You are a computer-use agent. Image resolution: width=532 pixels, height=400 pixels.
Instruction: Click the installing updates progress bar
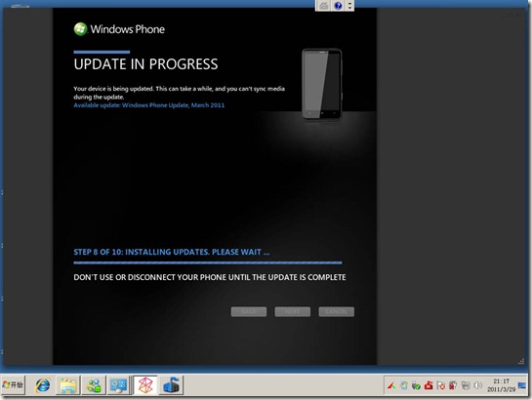(x=208, y=262)
